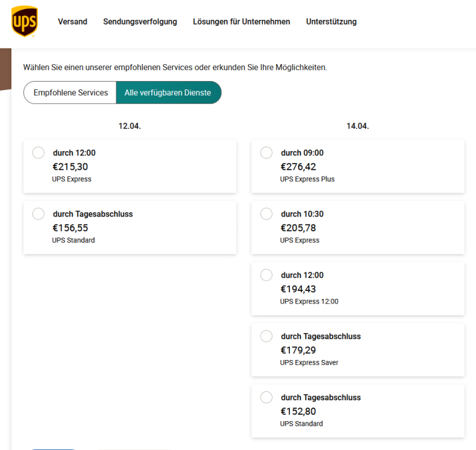476x450 pixels.
Task: Click the UPS Express Saver service label
Action: [309, 362]
